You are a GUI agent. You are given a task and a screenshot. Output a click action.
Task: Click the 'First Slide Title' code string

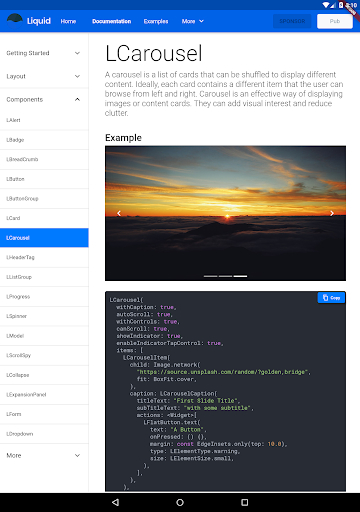(x=205, y=401)
